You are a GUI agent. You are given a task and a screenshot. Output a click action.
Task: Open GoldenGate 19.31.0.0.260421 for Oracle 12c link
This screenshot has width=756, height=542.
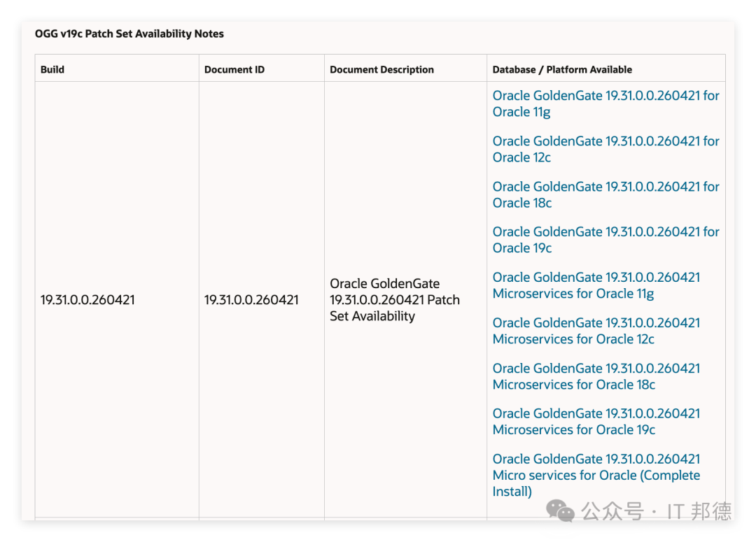(605, 150)
